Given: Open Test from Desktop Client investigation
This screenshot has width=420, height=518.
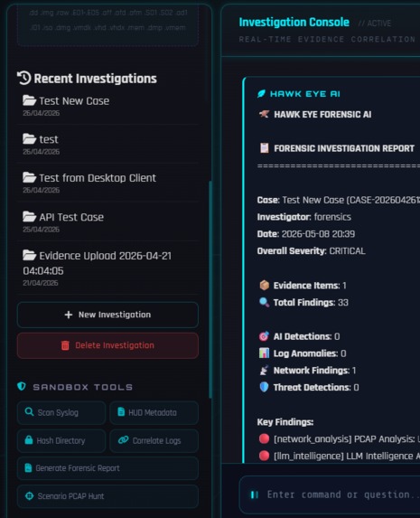Looking at the screenshot, I should click(107, 183).
